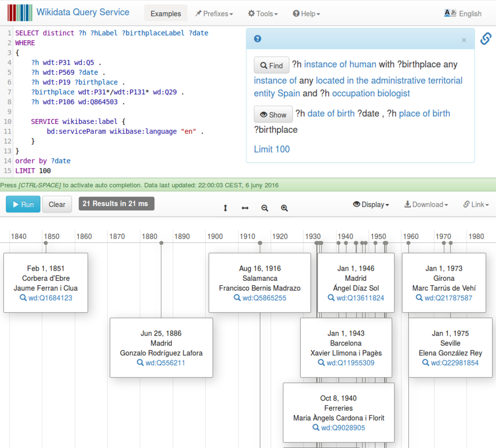Click the 1916 timeline marker dot
Viewport: 496px width, 448px height.
coord(260,243)
